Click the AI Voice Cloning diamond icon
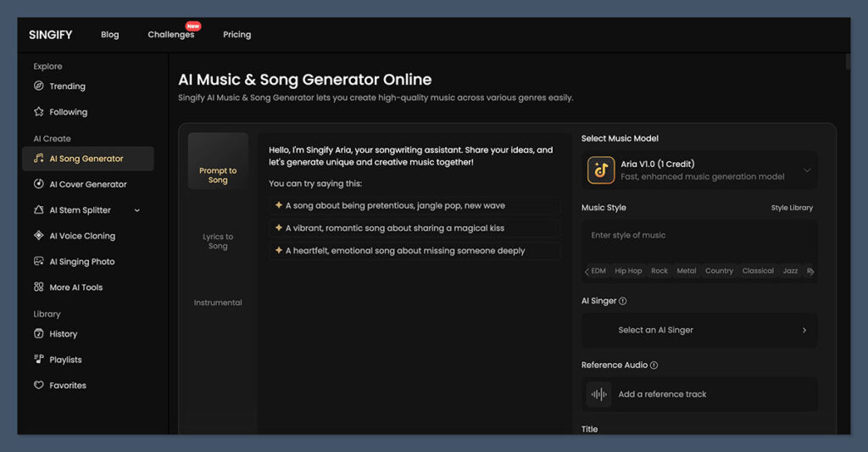 click(x=39, y=236)
